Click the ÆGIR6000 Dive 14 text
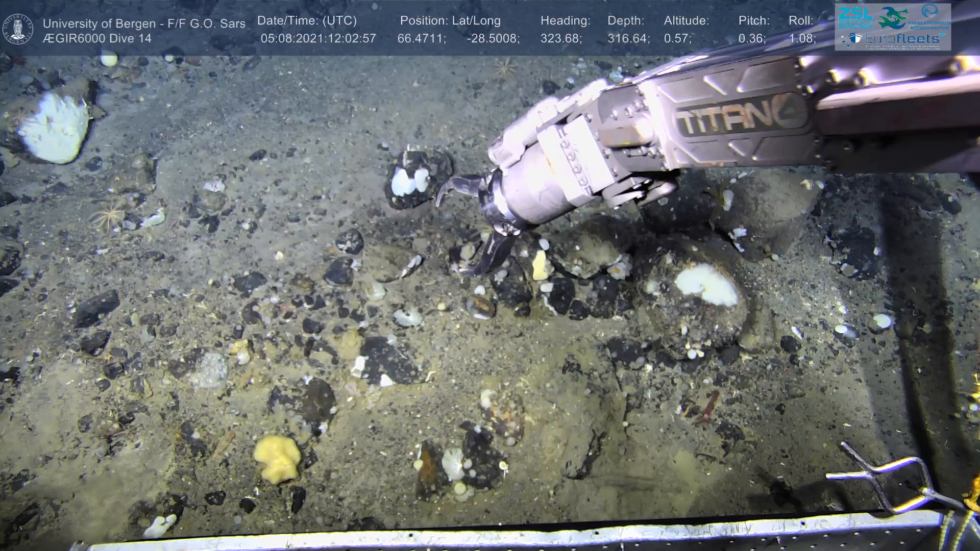980x551 pixels. click(97, 39)
